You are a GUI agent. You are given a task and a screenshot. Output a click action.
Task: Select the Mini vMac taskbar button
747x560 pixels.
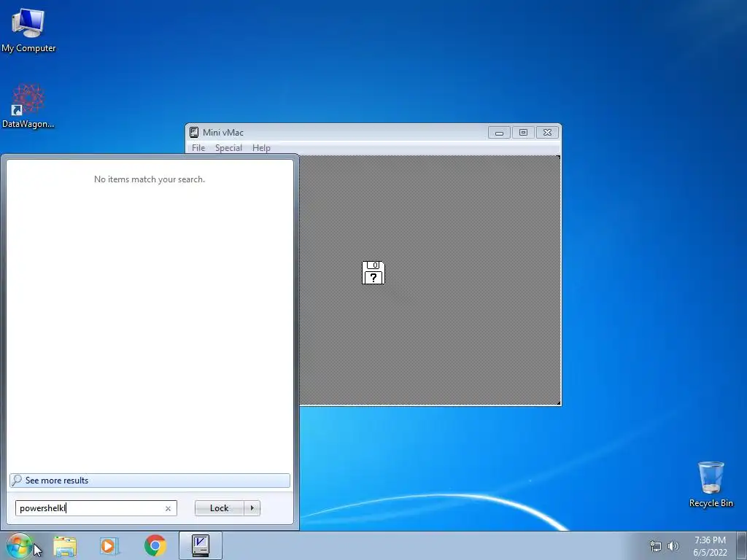(201, 545)
